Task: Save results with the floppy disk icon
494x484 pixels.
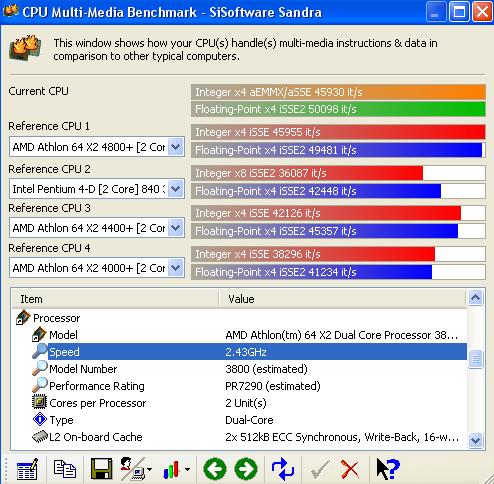Action: 101,469
